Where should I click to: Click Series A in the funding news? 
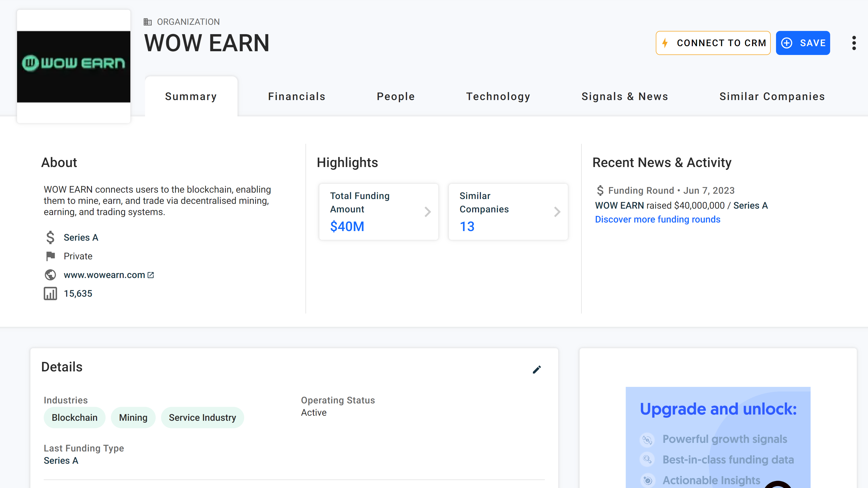pos(750,205)
